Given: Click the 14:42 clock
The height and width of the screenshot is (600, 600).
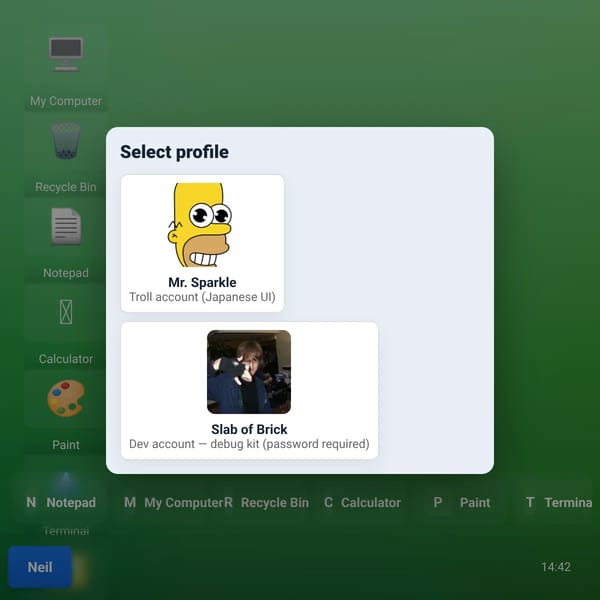Looking at the screenshot, I should [x=556, y=567].
